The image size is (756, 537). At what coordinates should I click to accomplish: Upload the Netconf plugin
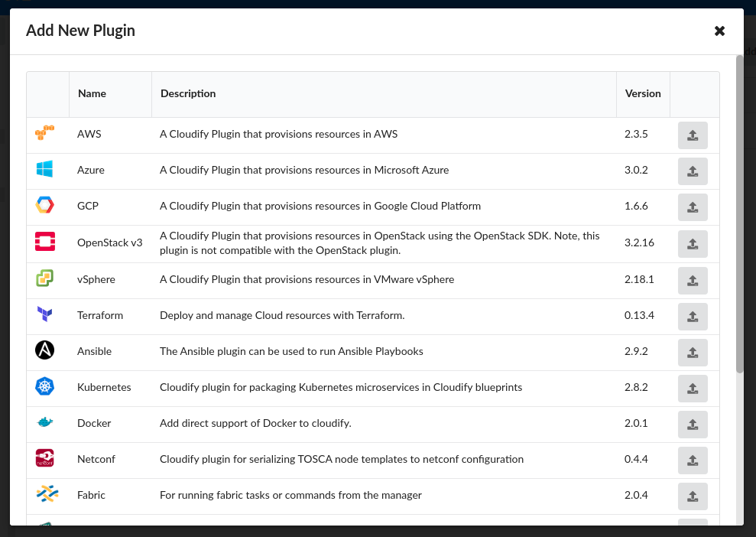point(693,461)
